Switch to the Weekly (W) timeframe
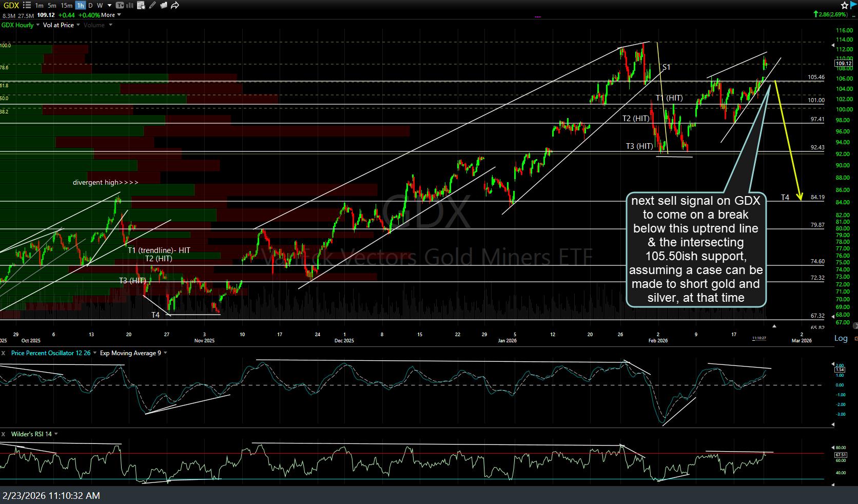 point(100,6)
